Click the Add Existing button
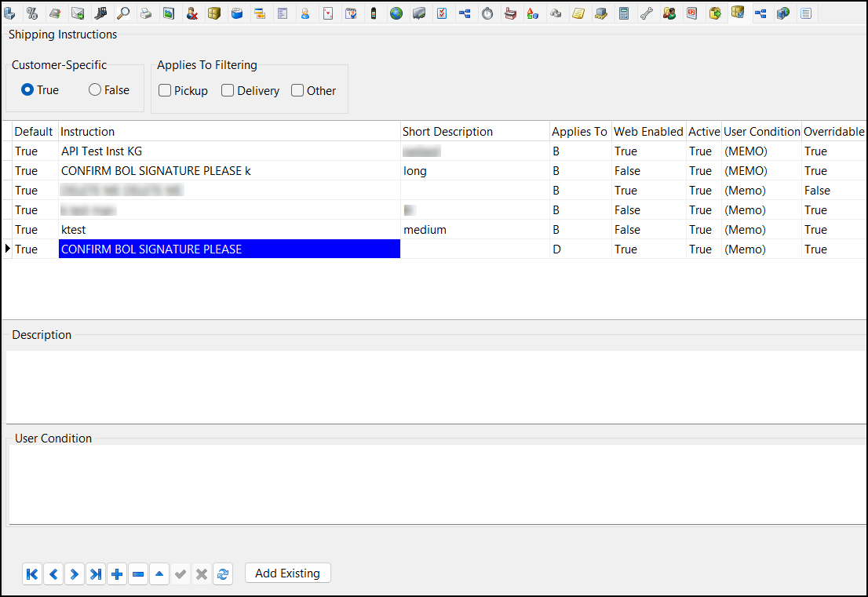The height and width of the screenshot is (597, 868). (x=287, y=573)
